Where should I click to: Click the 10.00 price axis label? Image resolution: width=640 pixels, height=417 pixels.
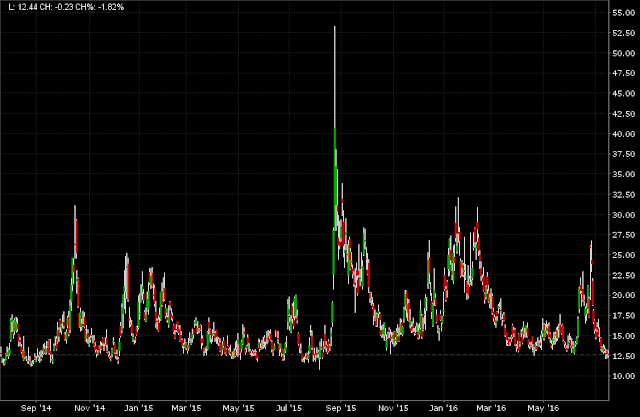pos(624,376)
